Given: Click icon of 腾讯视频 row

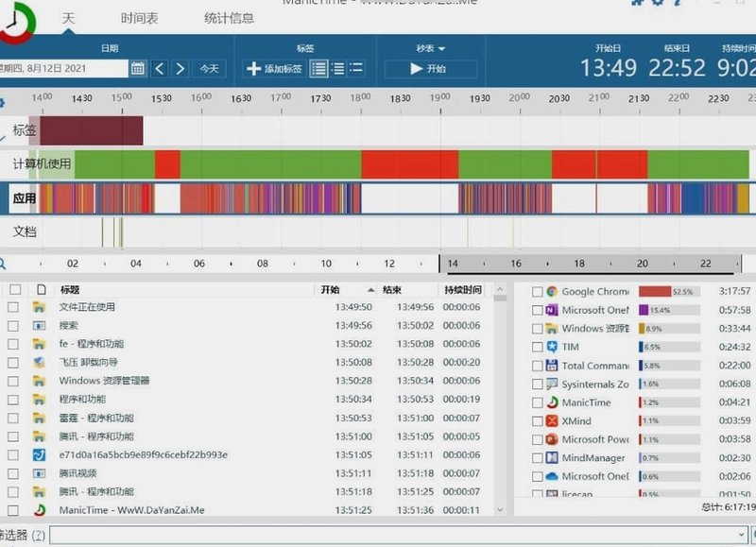Looking at the screenshot, I should coord(39,473).
